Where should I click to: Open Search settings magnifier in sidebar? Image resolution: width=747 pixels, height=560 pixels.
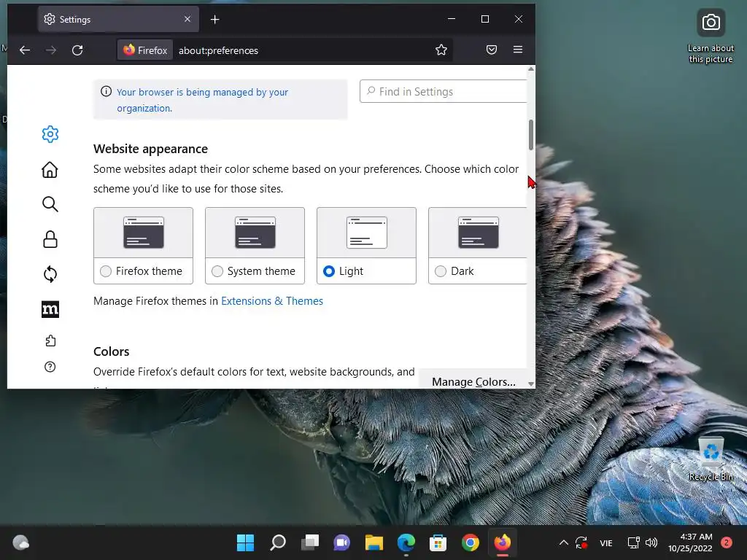[x=50, y=204]
